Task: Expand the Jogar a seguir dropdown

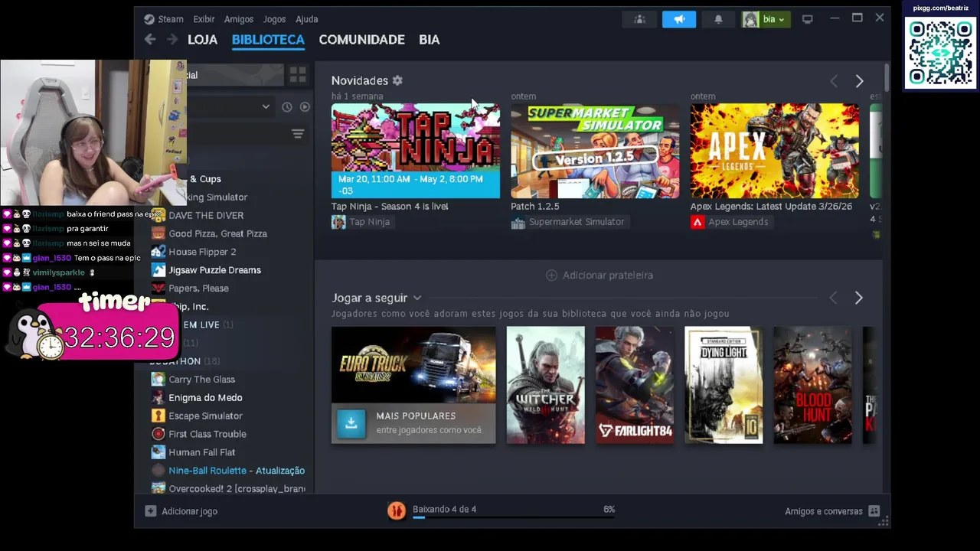Action: (x=417, y=298)
